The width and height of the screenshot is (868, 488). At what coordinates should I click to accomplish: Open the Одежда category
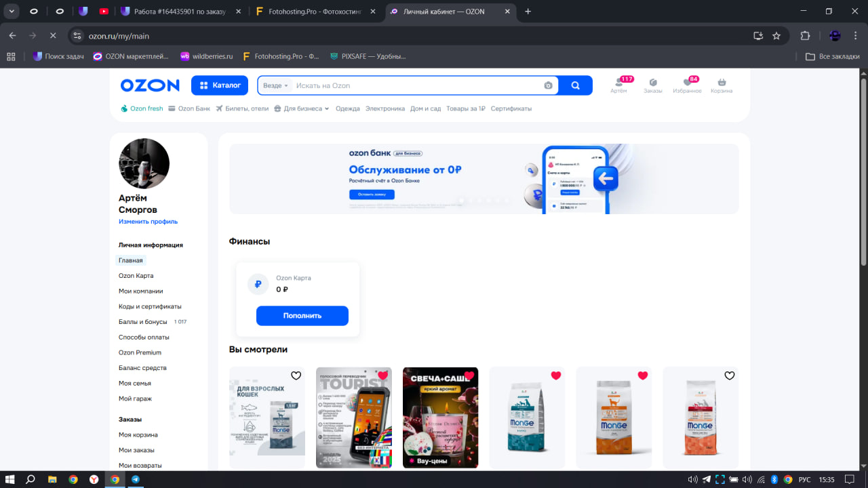(348, 108)
